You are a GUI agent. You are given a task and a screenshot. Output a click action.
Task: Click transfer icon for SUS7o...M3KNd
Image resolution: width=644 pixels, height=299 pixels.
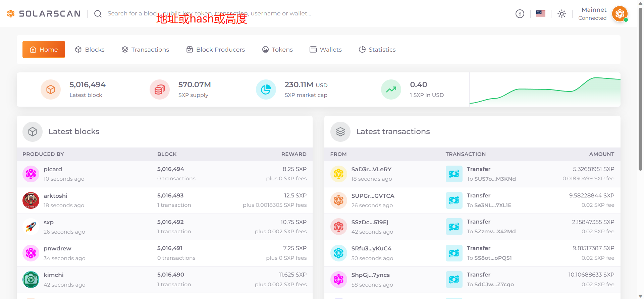tap(454, 174)
